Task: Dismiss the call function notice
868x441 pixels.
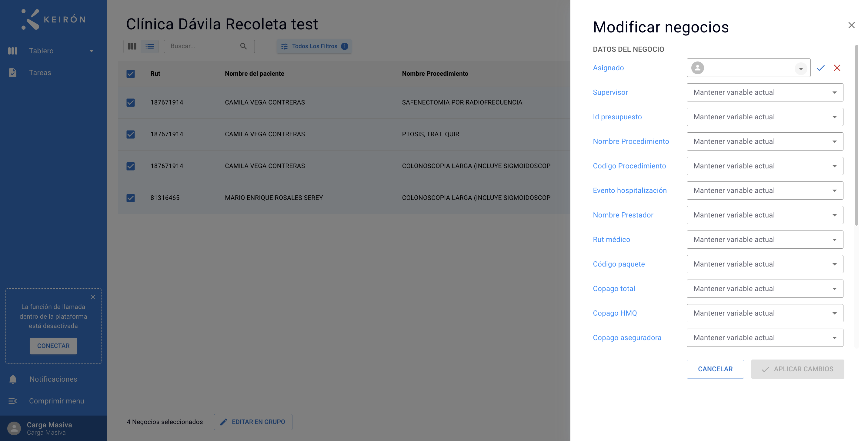Action: click(x=93, y=297)
